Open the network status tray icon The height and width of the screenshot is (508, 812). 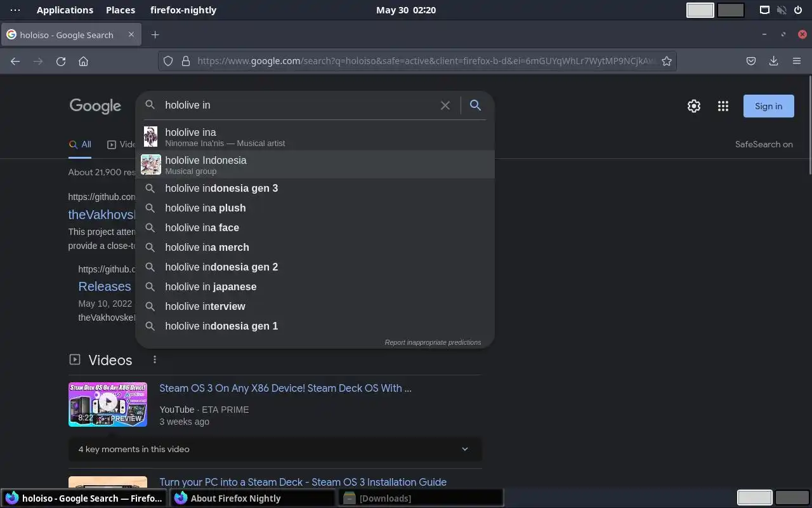765,10
